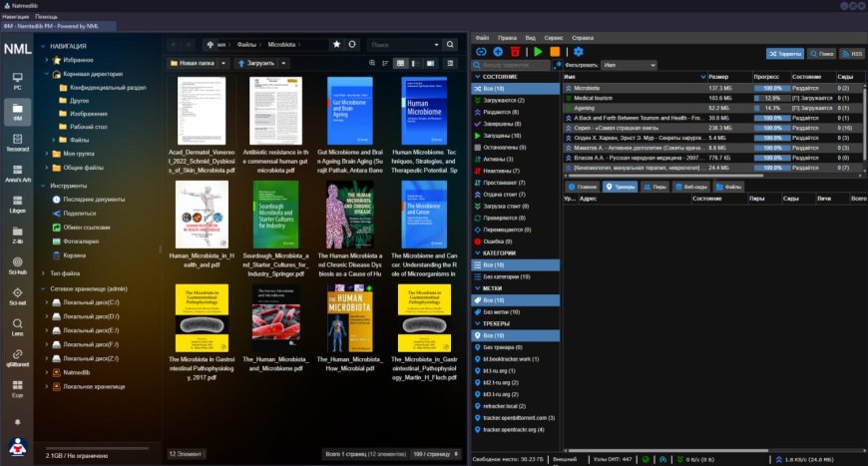Click the Поиск button in qBittorrent toolbar
The image size is (868, 466).
point(822,54)
